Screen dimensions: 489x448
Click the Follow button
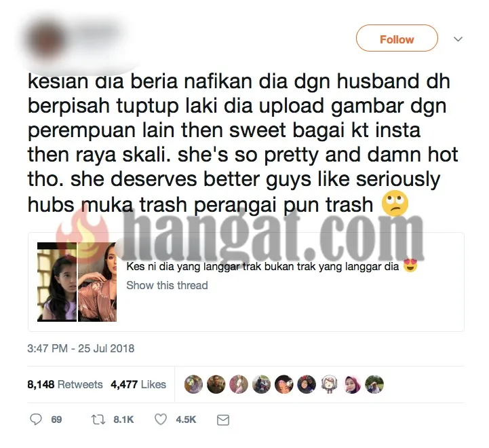(x=397, y=38)
